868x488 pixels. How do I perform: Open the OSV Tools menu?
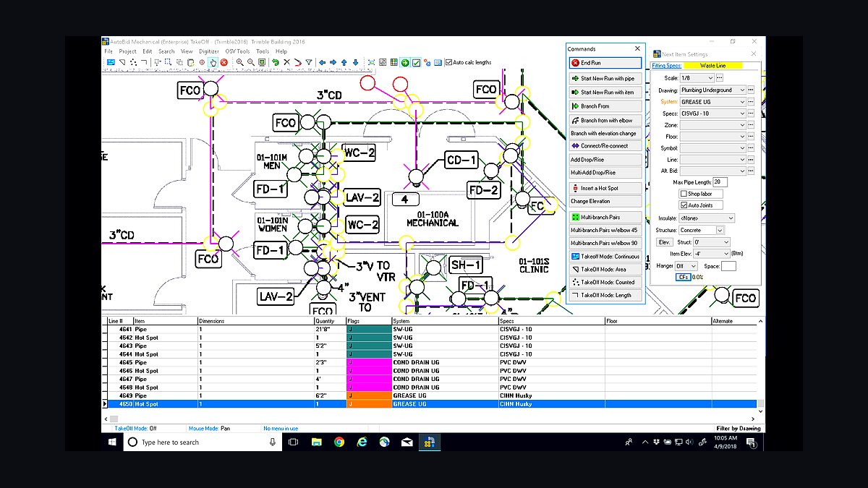(237, 51)
